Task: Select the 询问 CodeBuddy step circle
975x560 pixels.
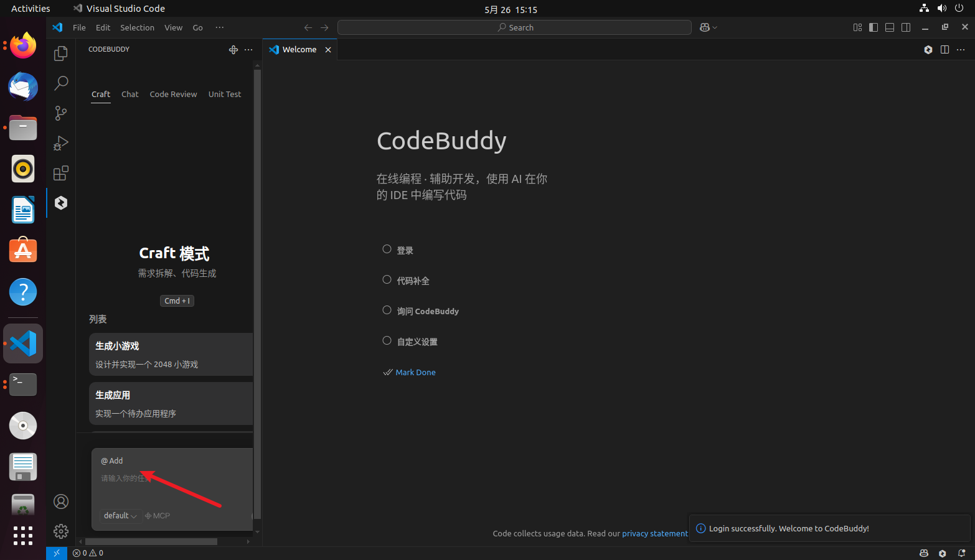Action: (387, 310)
